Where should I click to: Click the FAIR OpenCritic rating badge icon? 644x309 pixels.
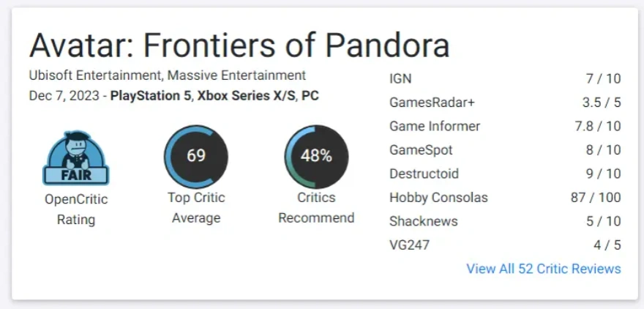(76, 157)
